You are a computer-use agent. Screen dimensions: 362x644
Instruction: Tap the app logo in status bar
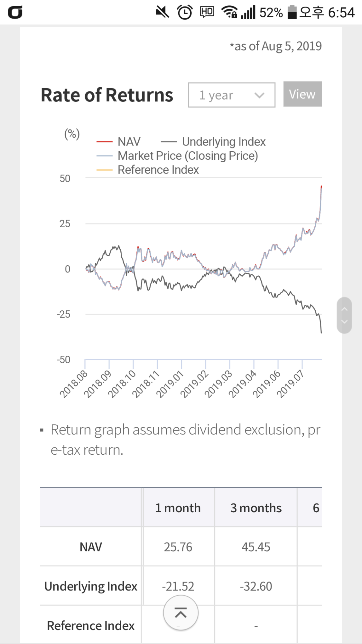point(15,13)
